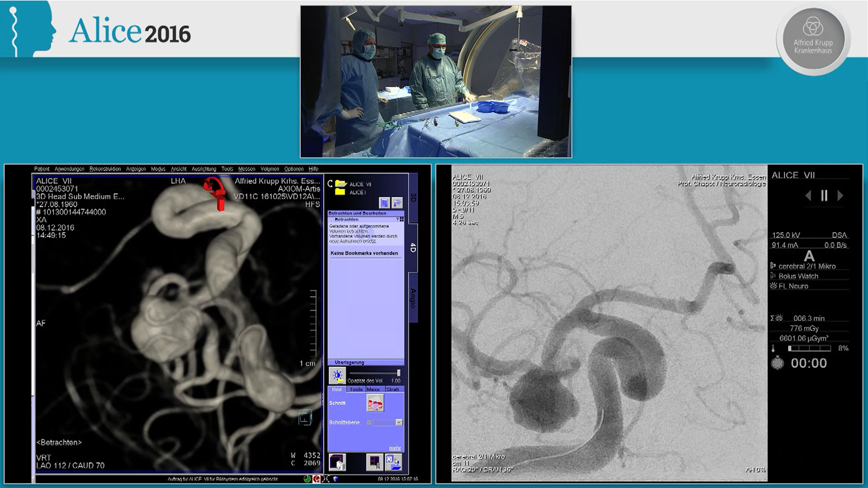Select the ALICE I folder entry
This screenshot has width=868, height=488.
pyautogui.click(x=357, y=192)
